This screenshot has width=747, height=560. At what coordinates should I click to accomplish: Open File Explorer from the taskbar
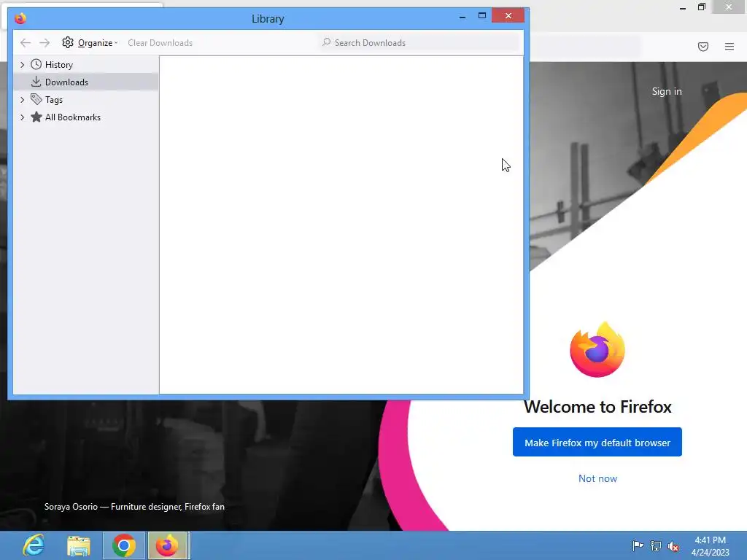tap(79, 545)
